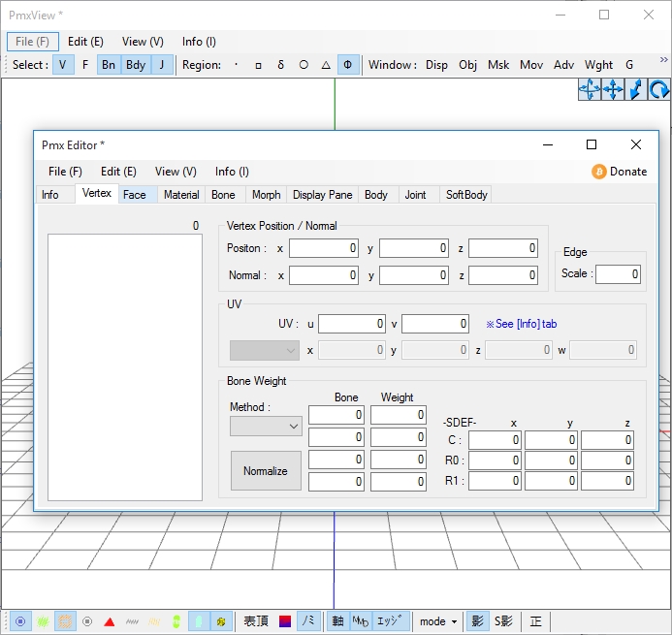Select the triangle Region mode icon
672x635 pixels.
tap(326, 65)
